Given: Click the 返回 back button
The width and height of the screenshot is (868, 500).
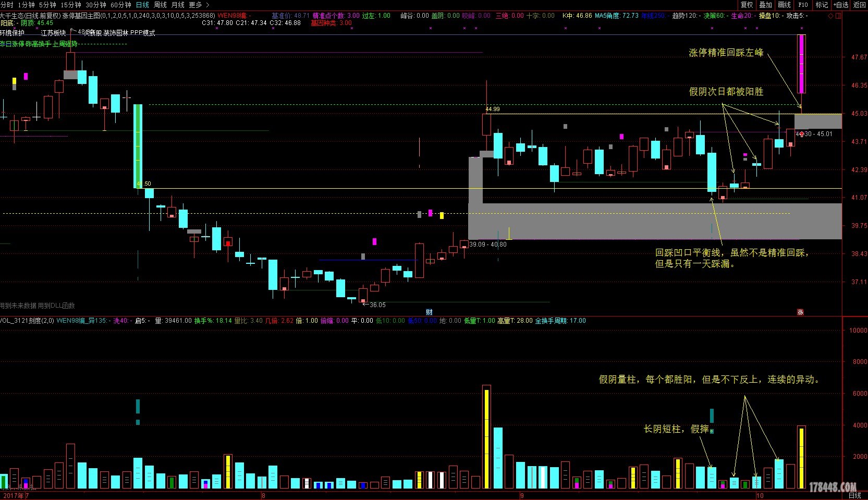Looking at the screenshot, I should tap(859, 5).
